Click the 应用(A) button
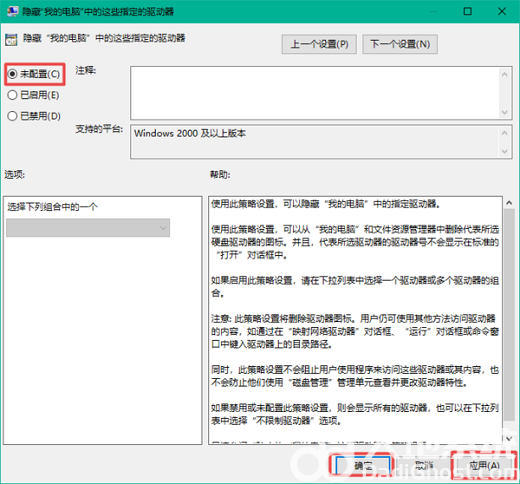Viewport: 520px width, 484px height. [484, 465]
